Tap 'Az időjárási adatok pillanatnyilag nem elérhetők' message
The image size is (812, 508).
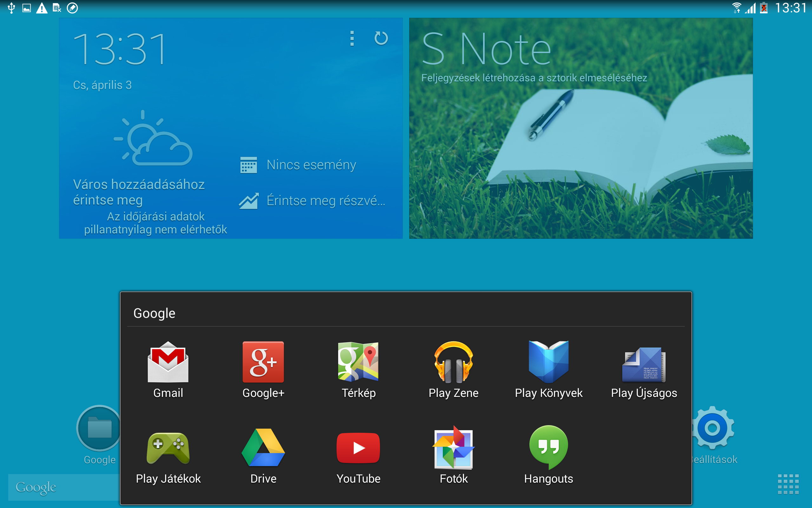coord(156,223)
